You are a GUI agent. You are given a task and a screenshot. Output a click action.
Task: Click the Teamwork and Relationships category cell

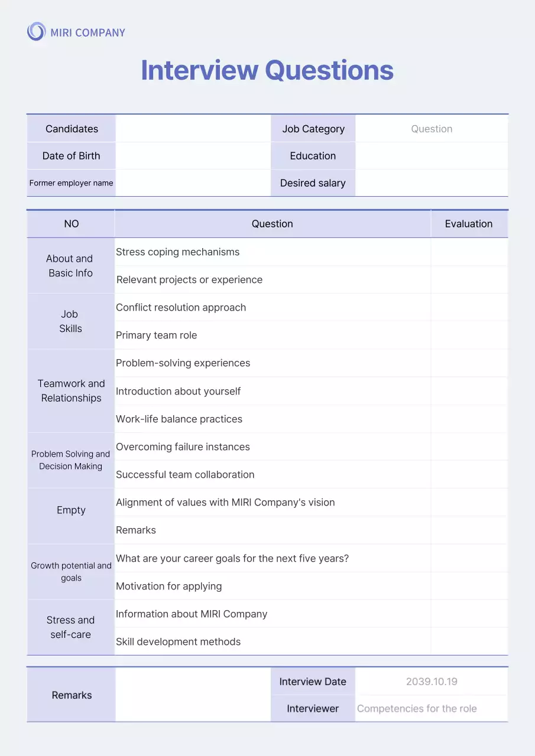tap(71, 391)
